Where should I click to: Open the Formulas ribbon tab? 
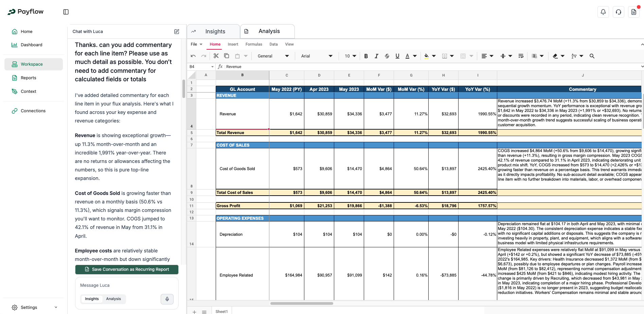[254, 44]
